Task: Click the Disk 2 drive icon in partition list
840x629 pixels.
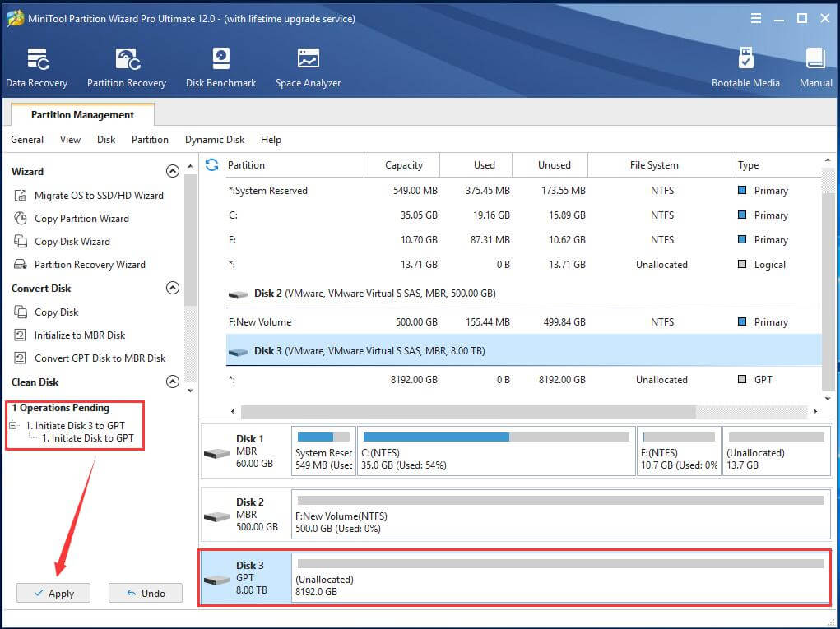Action: [x=239, y=294]
